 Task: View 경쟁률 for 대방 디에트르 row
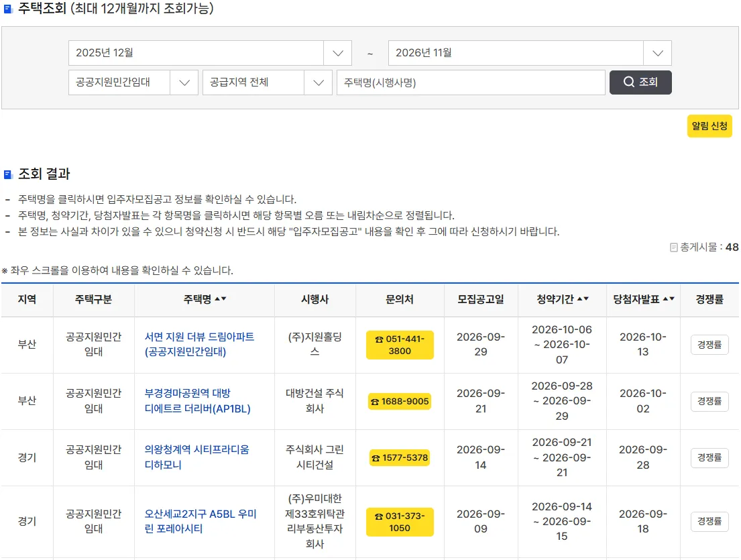coord(709,401)
